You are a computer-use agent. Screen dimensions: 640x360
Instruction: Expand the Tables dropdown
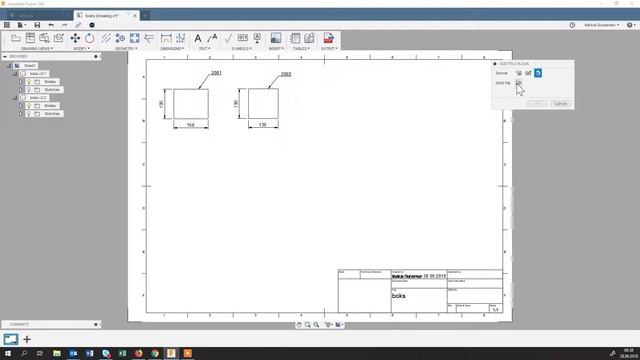pyautogui.click(x=302, y=49)
